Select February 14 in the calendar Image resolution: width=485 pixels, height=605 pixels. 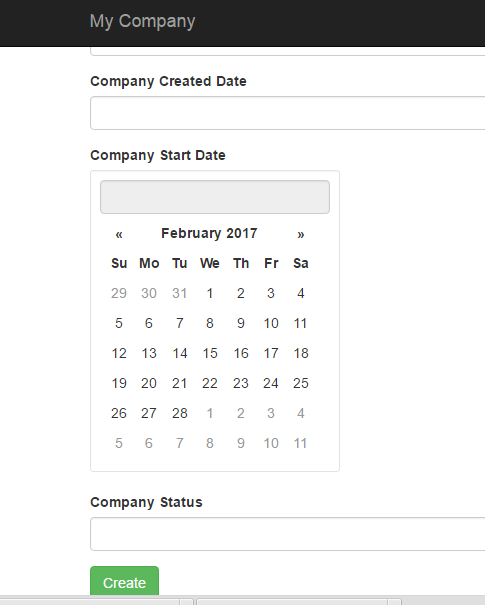pyautogui.click(x=180, y=353)
